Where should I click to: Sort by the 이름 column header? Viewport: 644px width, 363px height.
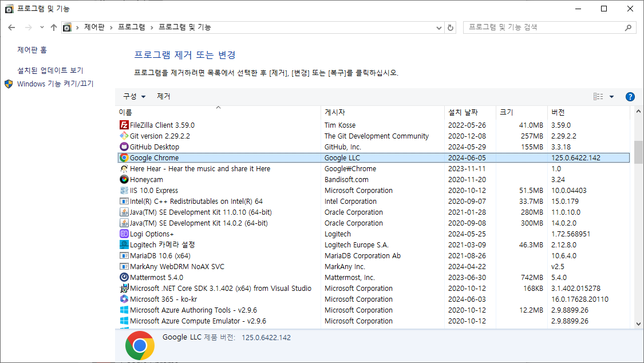click(x=218, y=112)
